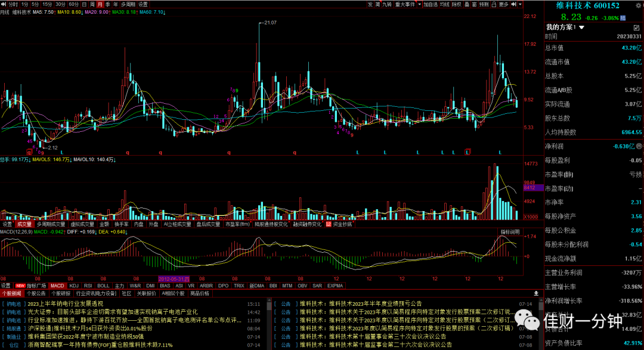Viewport: 644px width, 350px height.
Task: Click the purple 8412 volume level marker
Action: click(x=533, y=188)
